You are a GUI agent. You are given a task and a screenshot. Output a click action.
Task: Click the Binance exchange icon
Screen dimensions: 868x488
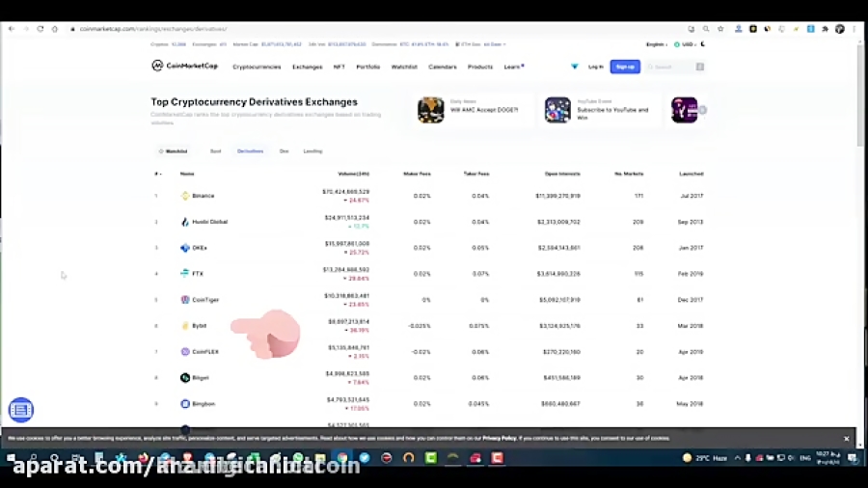point(185,196)
